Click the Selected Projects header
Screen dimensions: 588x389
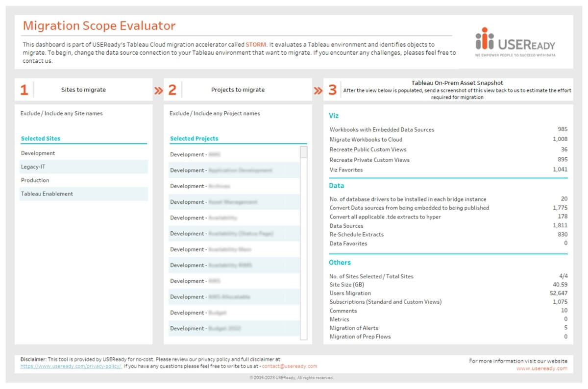[x=194, y=139]
